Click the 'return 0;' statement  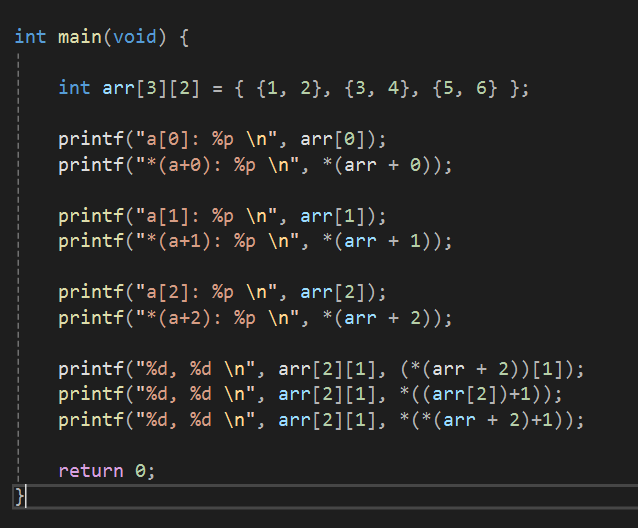click(x=107, y=471)
